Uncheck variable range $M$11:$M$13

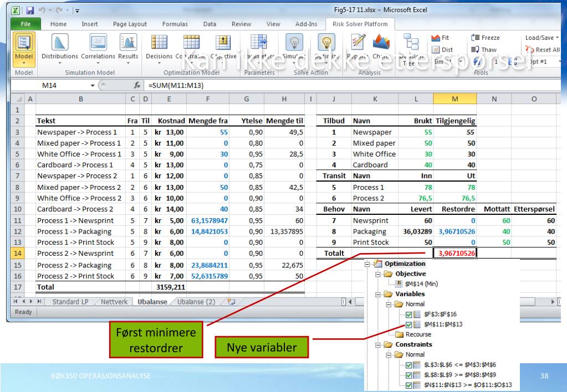pyautogui.click(x=408, y=324)
